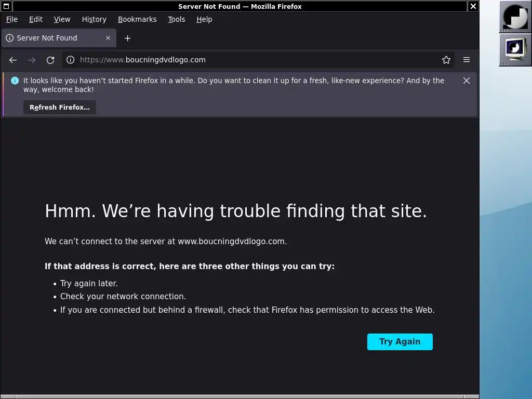Open the View menu

click(62, 19)
